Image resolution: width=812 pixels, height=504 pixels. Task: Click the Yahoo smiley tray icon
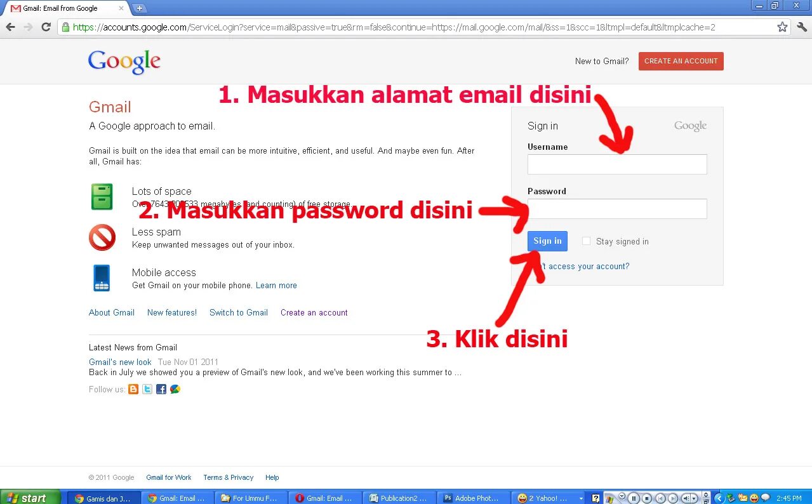(x=754, y=498)
